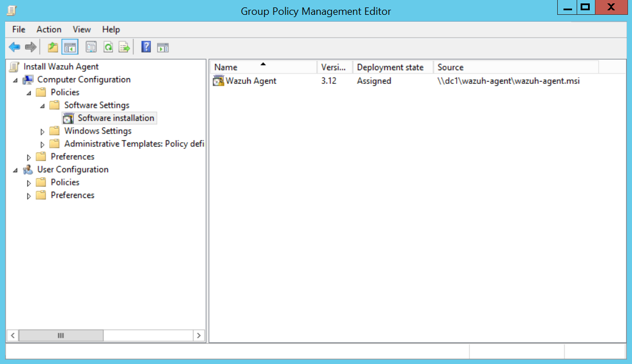
Task: Expand the Administrative Templates node
Action: (x=42, y=144)
